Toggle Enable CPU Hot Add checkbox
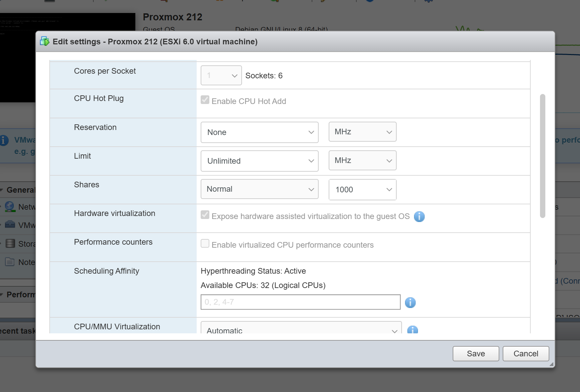The height and width of the screenshot is (392, 580). pos(205,100)
